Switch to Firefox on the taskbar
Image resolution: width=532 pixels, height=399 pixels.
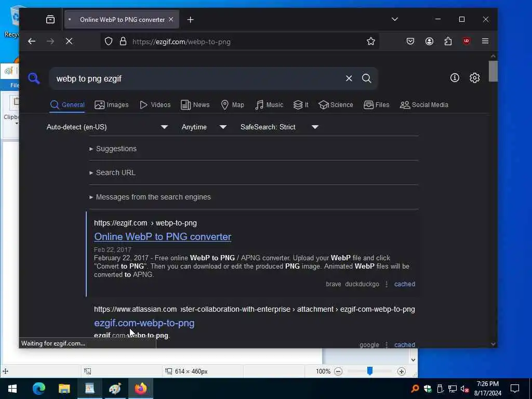140,389
